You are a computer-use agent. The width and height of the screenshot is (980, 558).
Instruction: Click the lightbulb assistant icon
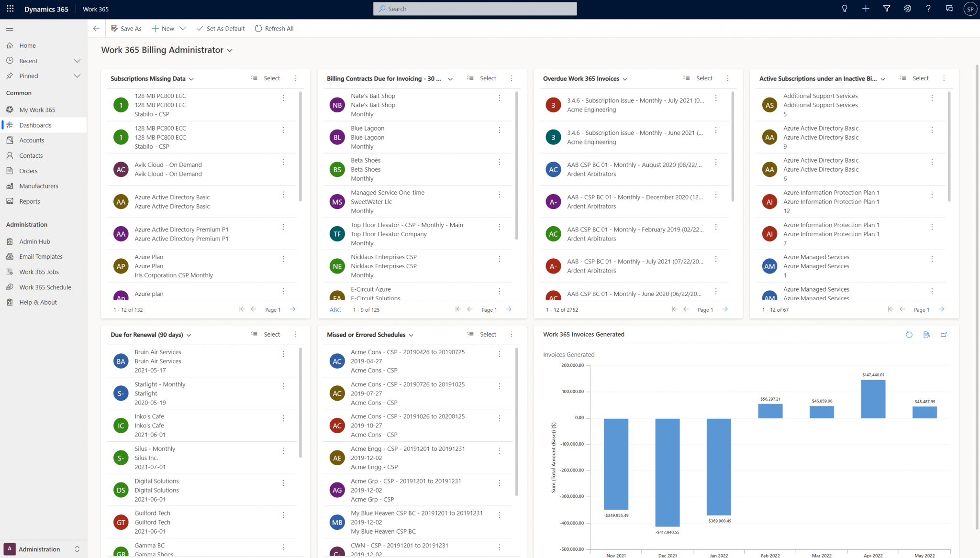click(x=845, y=9)
